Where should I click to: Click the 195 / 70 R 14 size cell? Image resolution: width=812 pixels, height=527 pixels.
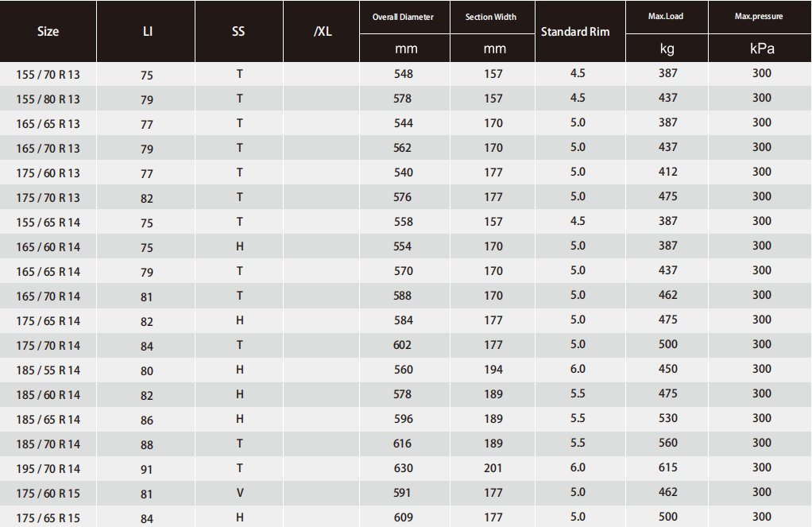(x=48, y=469)
